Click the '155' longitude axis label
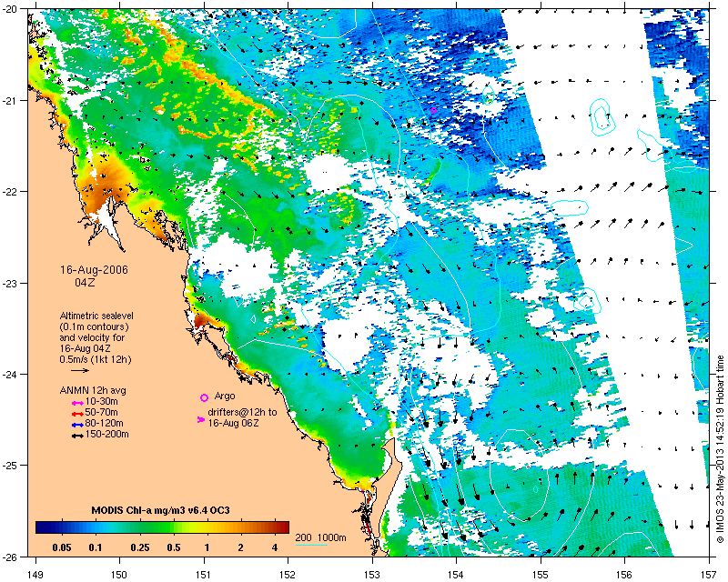Screen dimensions: 728x582 [541, 575]
